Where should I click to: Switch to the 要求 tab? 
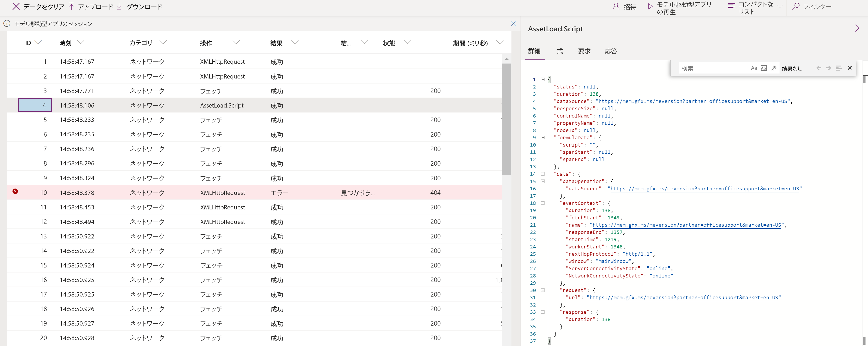(x=584, y=51)
